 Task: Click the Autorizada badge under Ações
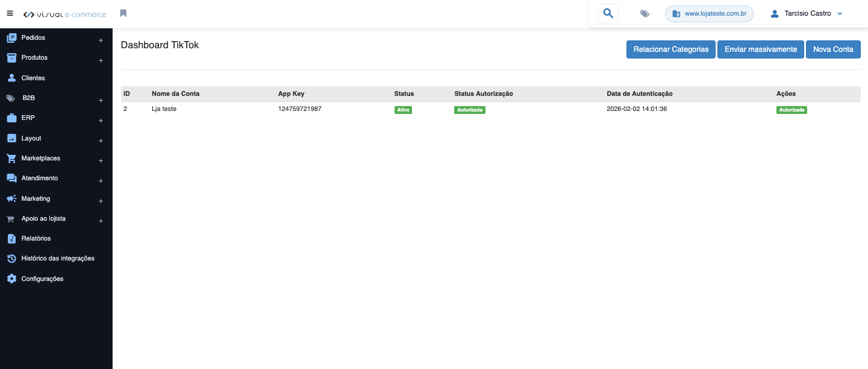792,110
